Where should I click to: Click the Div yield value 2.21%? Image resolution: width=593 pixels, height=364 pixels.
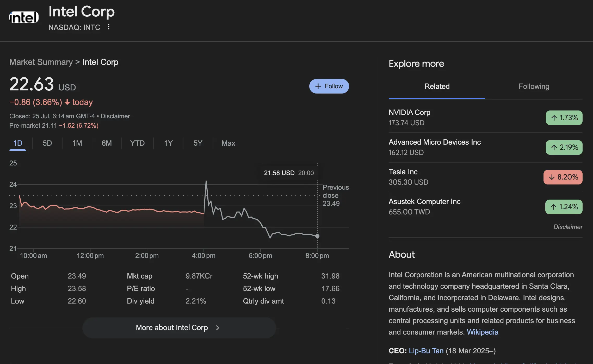click(196, 301)
